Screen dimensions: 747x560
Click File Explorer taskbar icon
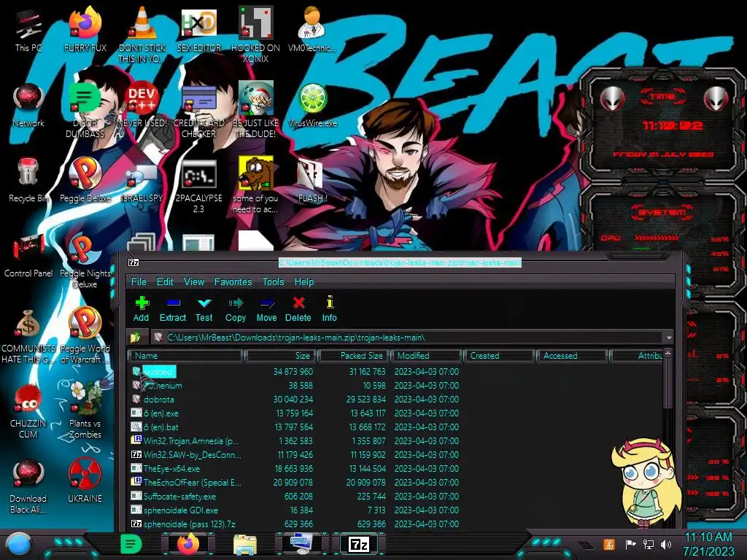[x=245, y=544]
